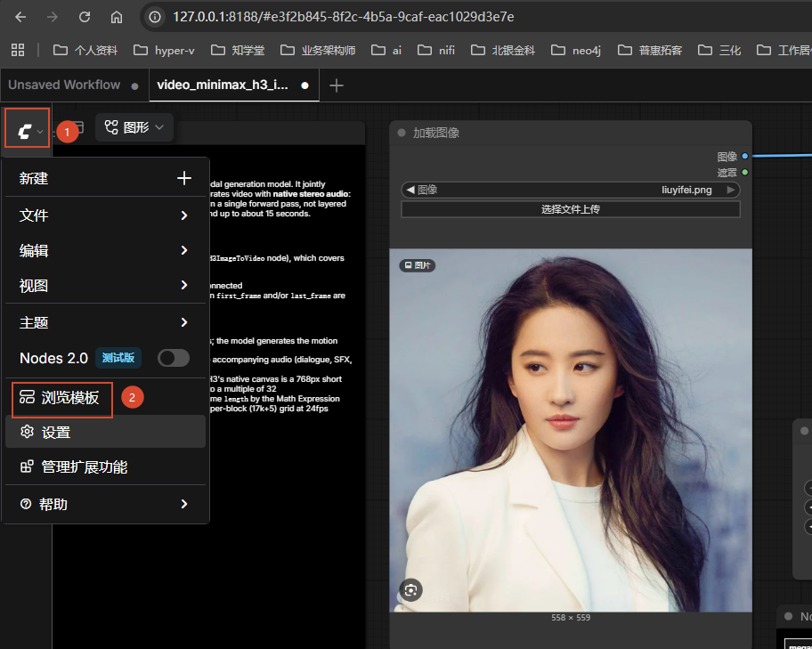Collapse the 加载图像 node using its dot
812x649 pixels.
pyautogui.click(x=402, y=133)
